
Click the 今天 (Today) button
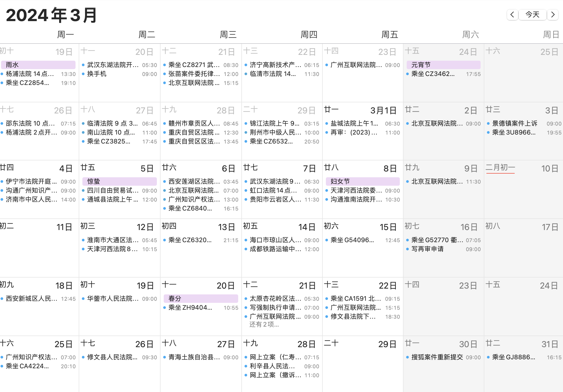(532, 15)
